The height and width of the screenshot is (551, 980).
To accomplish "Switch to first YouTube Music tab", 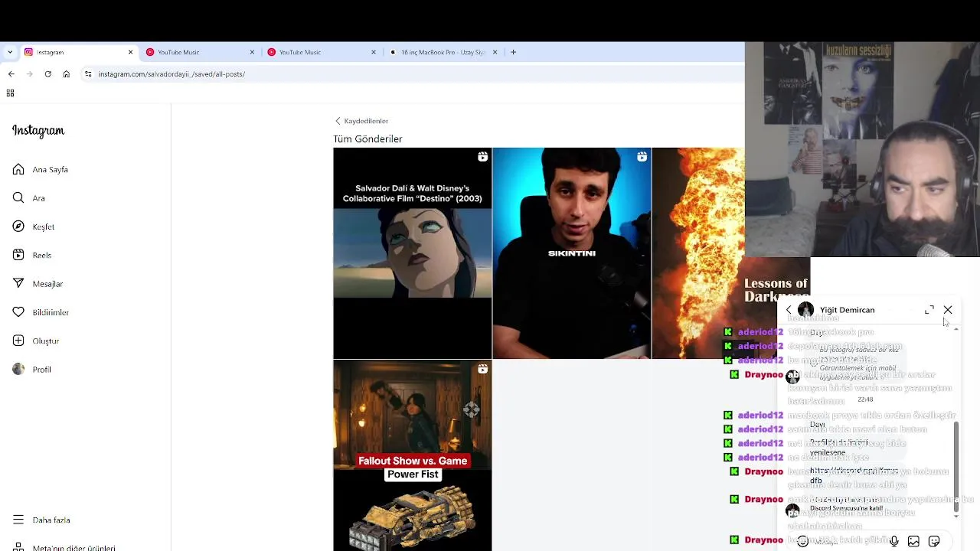I will (x=199, y=52).
